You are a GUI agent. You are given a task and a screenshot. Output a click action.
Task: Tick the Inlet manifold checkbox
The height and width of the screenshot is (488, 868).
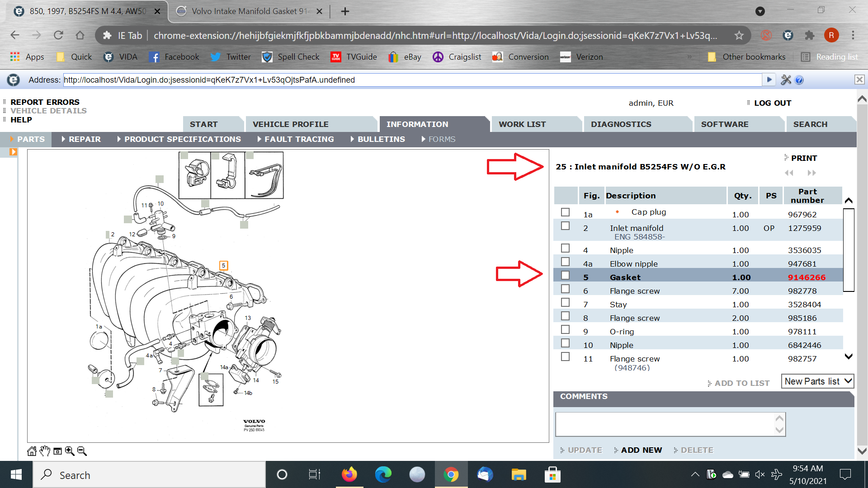pyautogui.click(x=565, y=226)
